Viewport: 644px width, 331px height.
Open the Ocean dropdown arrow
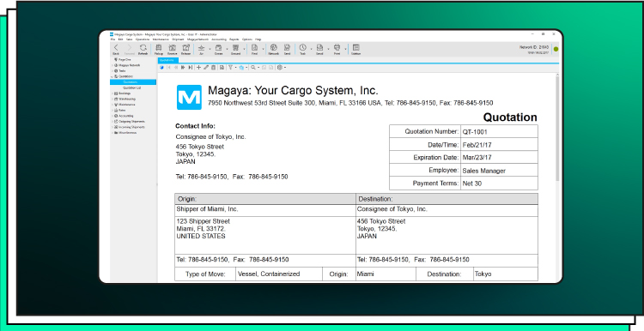tap(228, 49)
